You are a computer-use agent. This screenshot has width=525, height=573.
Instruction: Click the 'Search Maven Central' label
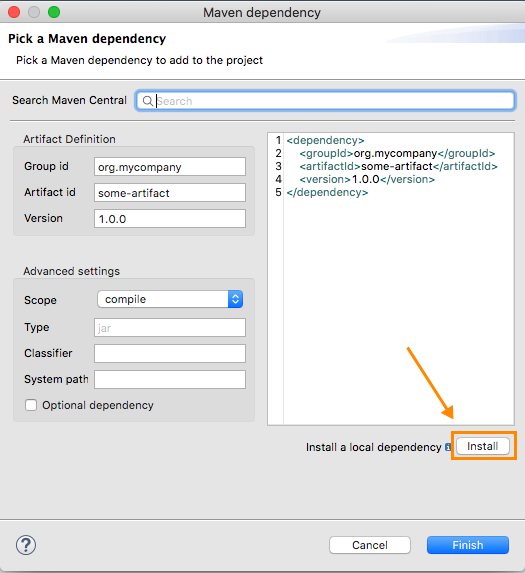[x=69, y=100]
